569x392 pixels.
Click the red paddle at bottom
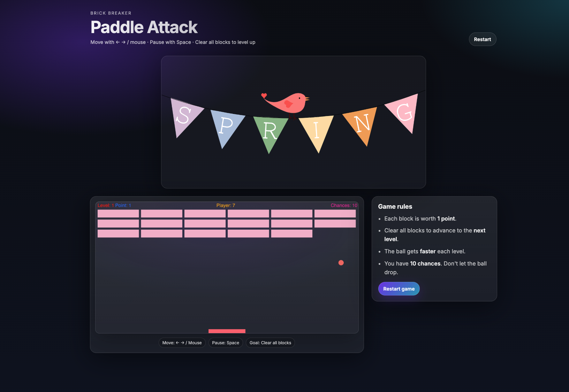[227, 331]
